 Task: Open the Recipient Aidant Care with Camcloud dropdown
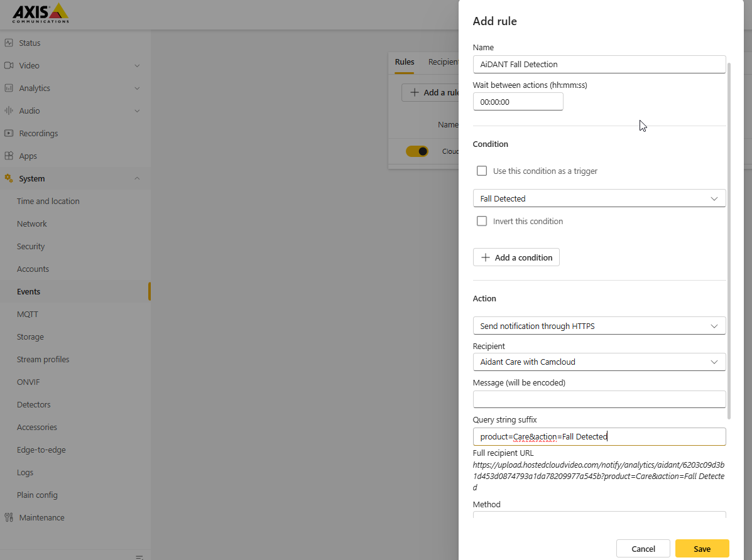click(599, 362)
